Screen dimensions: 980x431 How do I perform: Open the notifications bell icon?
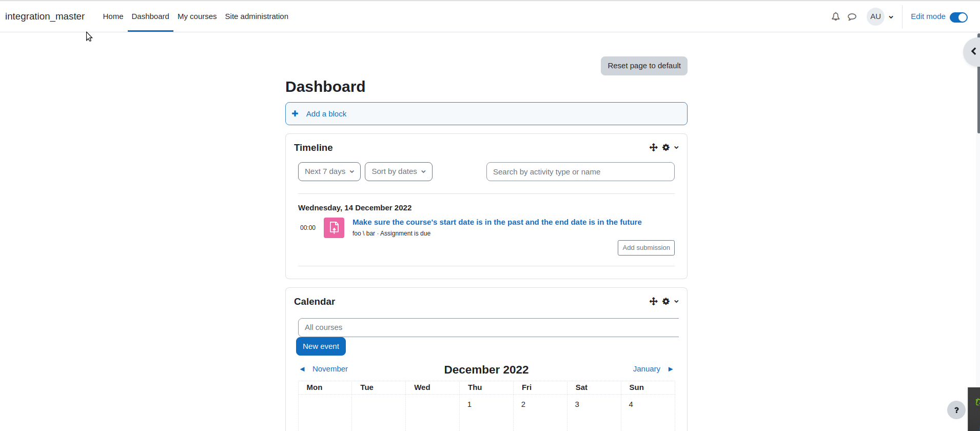(x=835, y=16)
